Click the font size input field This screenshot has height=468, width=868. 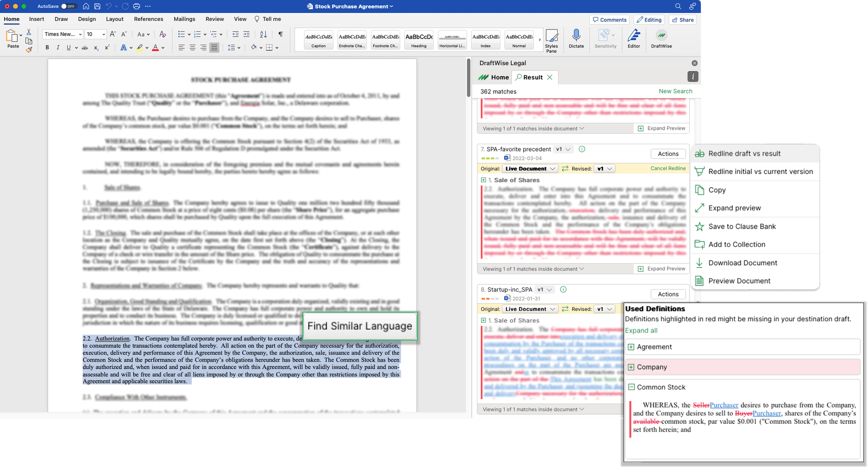pos(92,34)
